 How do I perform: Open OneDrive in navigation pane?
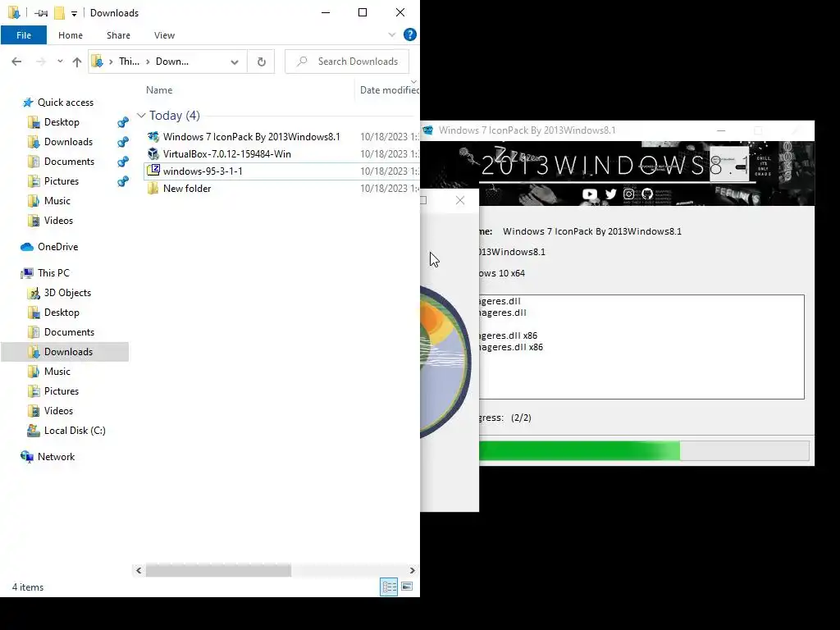tap(58, 247)
